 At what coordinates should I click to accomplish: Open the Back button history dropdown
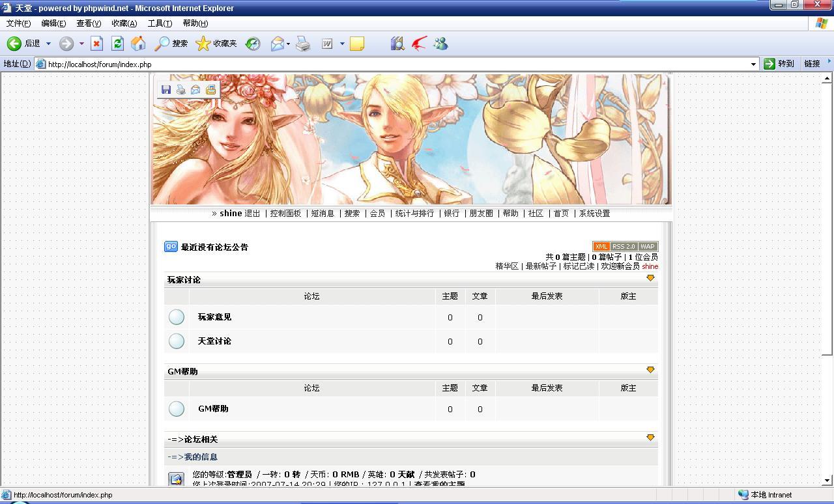coord(48,44)
